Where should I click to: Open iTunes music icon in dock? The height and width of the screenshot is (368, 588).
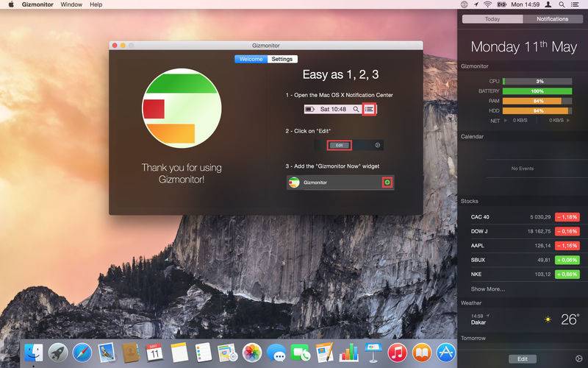[398, 353]
